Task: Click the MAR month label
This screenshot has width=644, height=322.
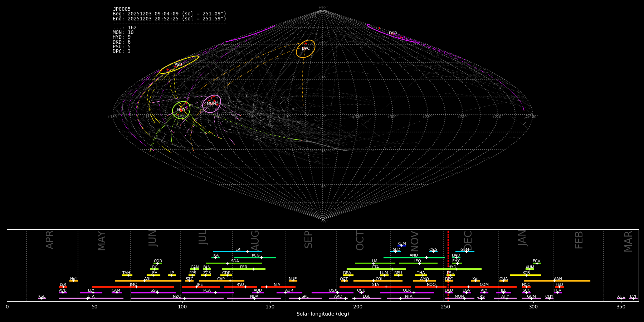Action: pos(628,241)
